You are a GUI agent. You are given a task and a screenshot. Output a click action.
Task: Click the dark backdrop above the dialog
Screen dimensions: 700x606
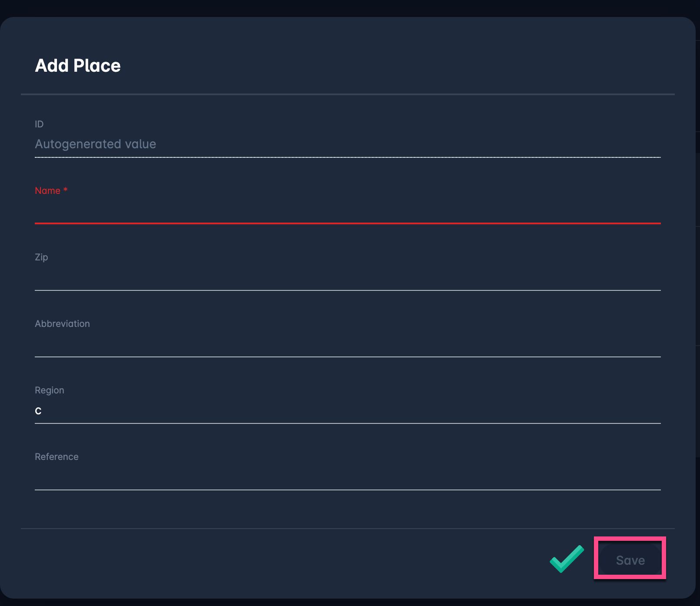[347, 8]
